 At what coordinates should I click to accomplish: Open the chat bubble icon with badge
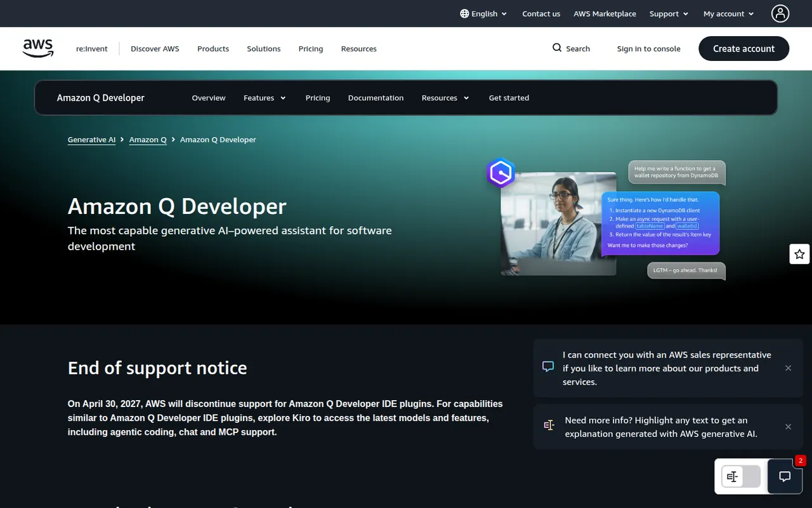pos(785,476)
